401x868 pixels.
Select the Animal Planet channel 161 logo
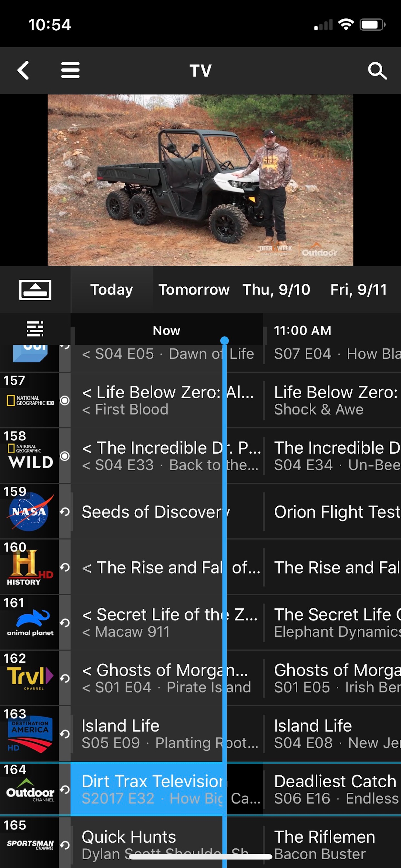point(30,623)
